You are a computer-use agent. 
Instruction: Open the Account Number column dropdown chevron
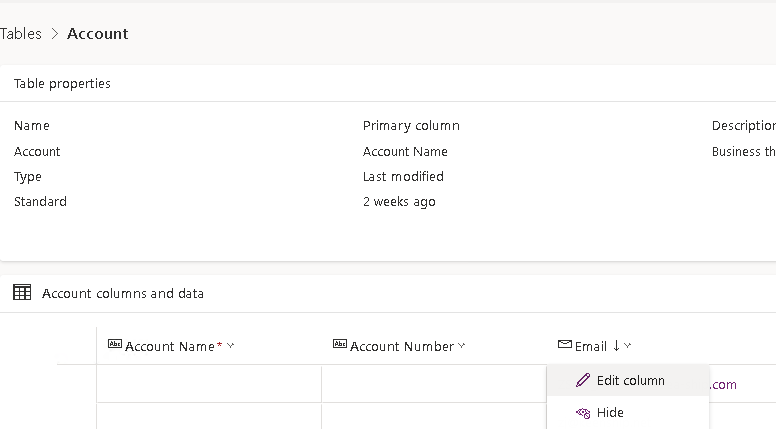click(x=462, y=346)
